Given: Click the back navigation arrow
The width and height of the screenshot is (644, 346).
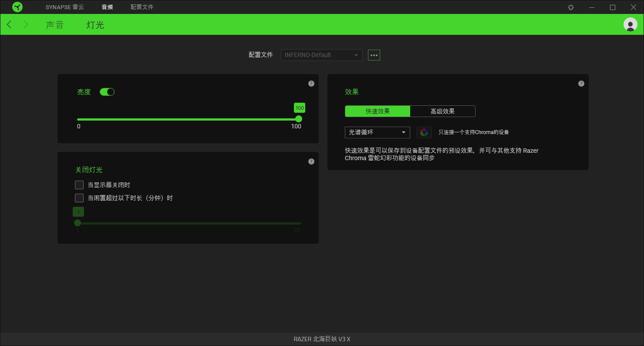Looking at the screenshot, I should click(x=9, y=24).
